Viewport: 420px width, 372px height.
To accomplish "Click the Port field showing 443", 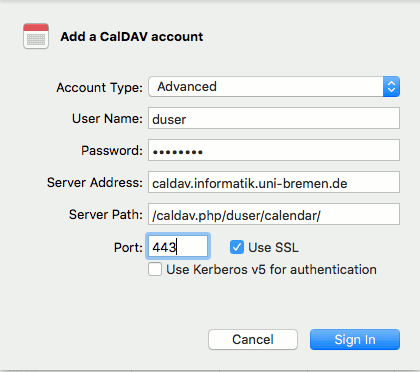I will [178, 246].
